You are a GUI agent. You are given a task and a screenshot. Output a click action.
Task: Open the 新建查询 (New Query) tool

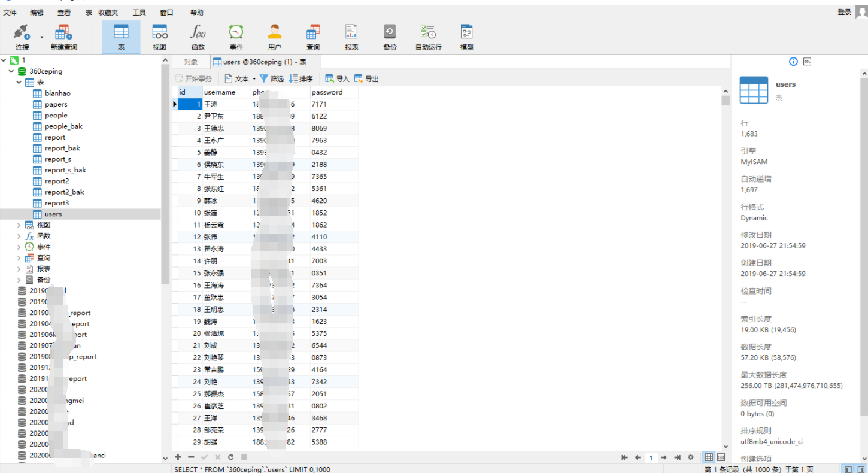pos(63,37)
